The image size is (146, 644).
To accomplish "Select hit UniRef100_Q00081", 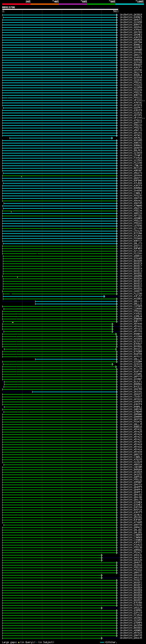I will [131, 53].
